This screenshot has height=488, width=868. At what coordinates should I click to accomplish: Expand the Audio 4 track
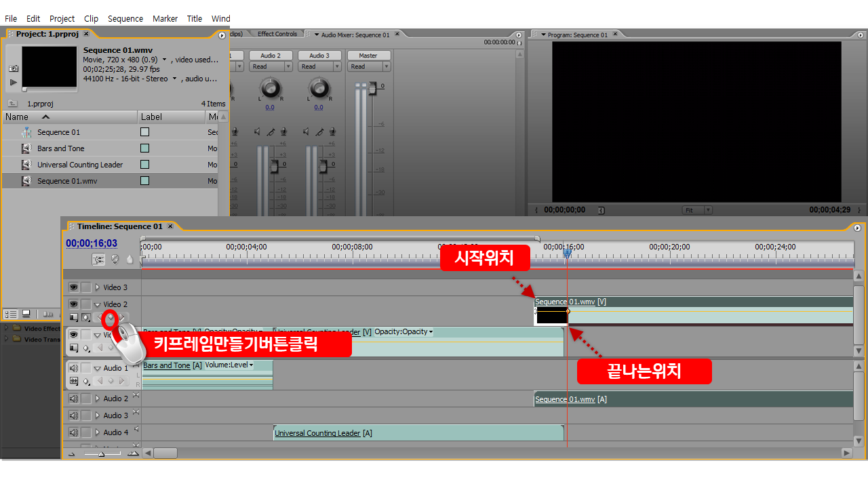point(97,432)
